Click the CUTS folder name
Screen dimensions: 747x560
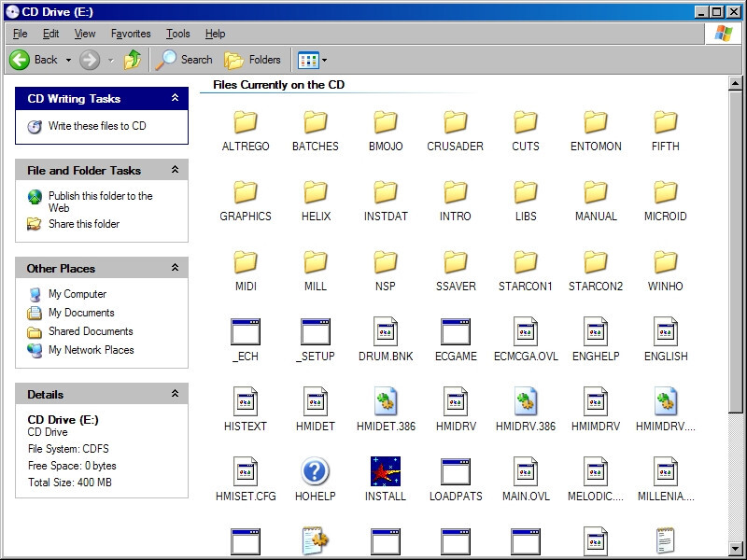(x=526, y=147)
